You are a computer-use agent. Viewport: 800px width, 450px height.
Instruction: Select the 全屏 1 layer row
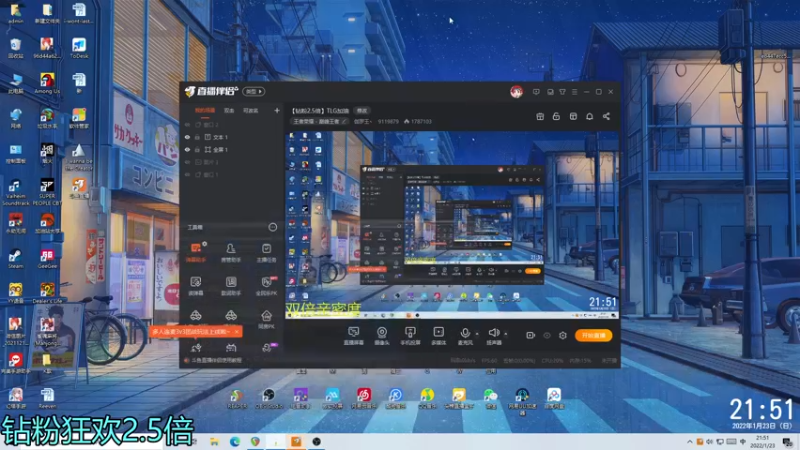pyautogui.click(x=232, y=150)
